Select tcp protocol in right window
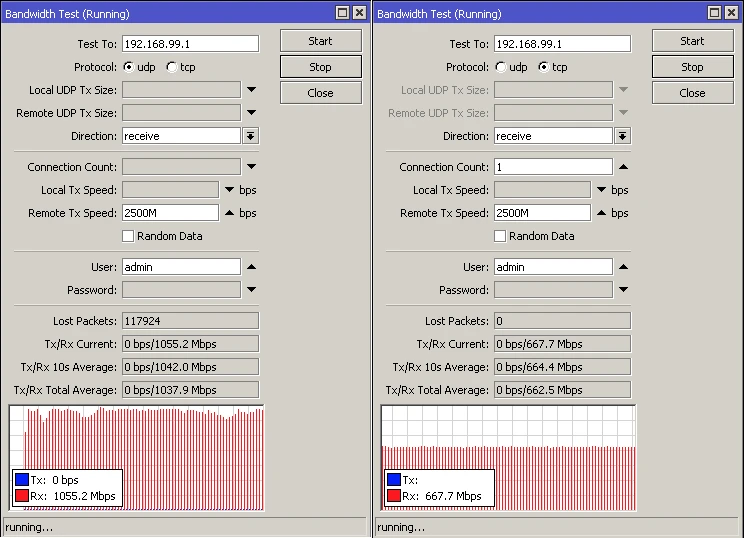The height and width of the screenshot is (538, 744). [543, 67]
